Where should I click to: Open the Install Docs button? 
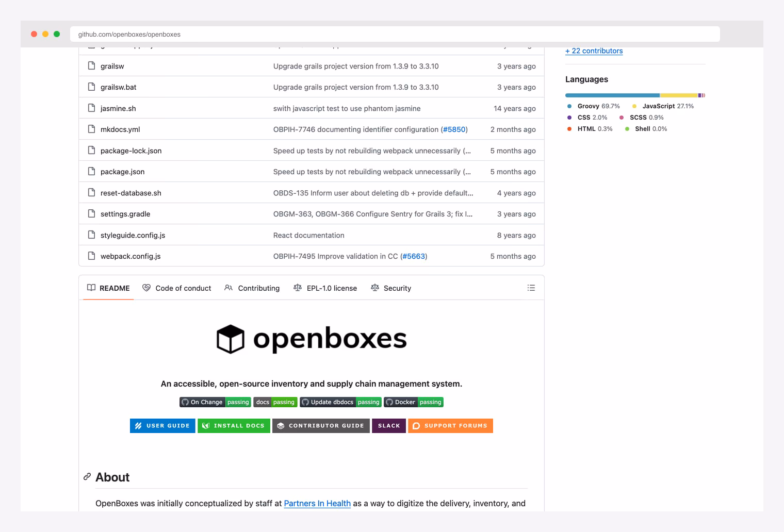pos(234,426)
